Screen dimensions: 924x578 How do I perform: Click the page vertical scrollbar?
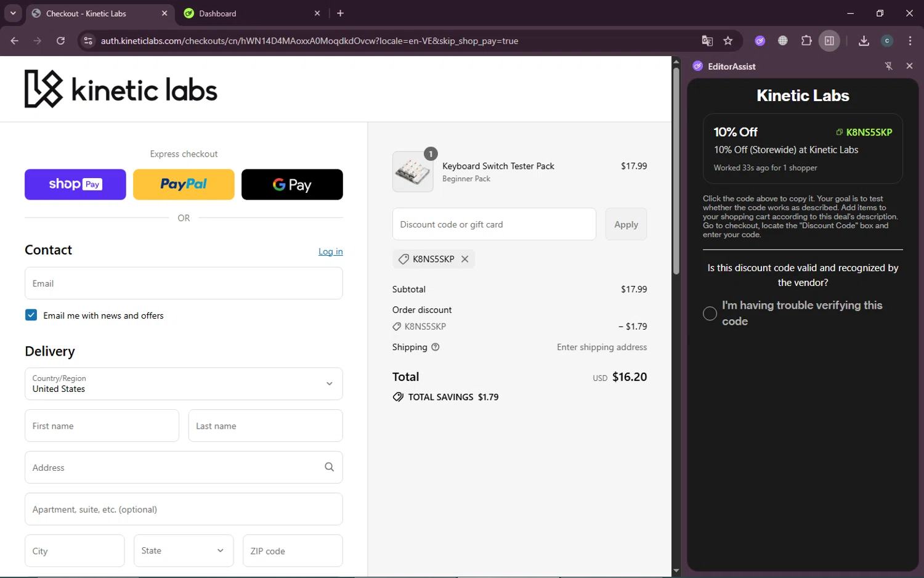pos(676,171)
